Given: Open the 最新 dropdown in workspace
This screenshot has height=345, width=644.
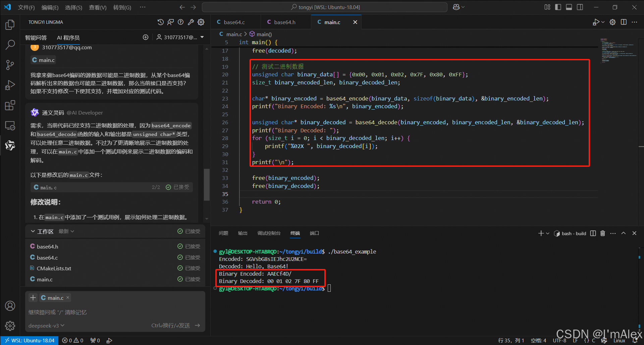Looking at the screenshot, I should [x=66, y=231].
